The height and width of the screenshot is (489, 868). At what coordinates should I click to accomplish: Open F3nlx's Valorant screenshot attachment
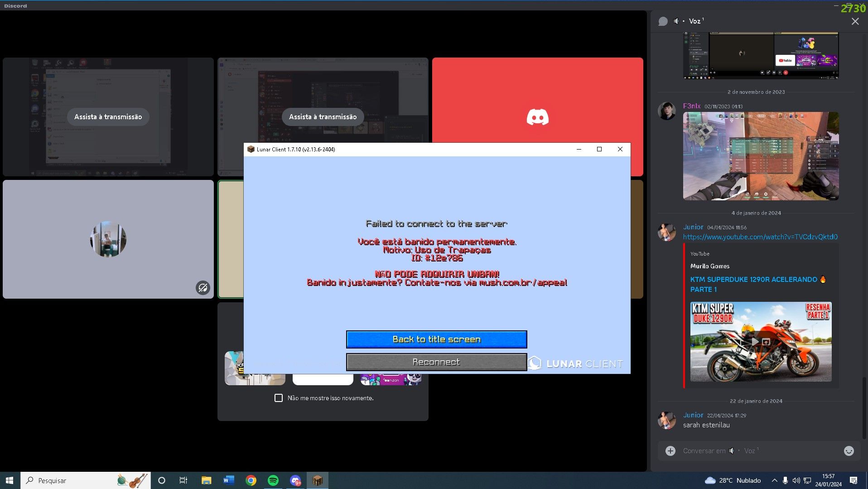(x=761, y=156)
